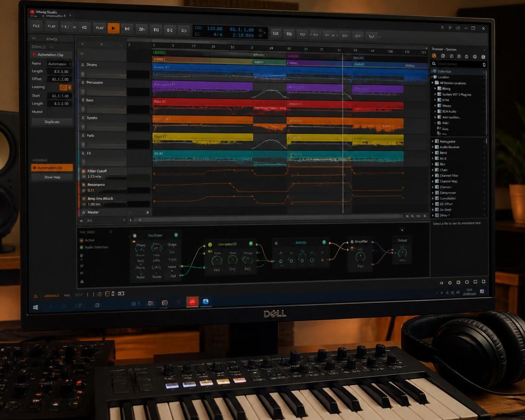Viewport: 525px width, 420px height.
Task: Switch to the ARRANGE view tab
Action: [x=52, y=296]
